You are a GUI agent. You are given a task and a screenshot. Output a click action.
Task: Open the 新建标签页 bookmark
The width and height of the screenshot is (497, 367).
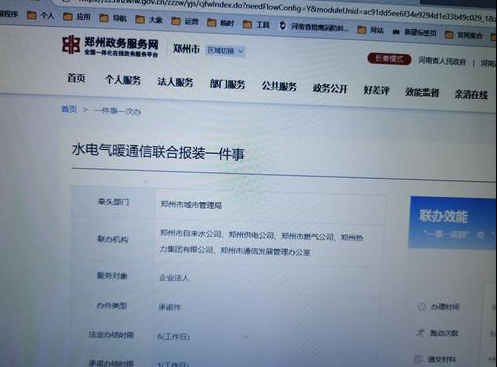point(414,32)
